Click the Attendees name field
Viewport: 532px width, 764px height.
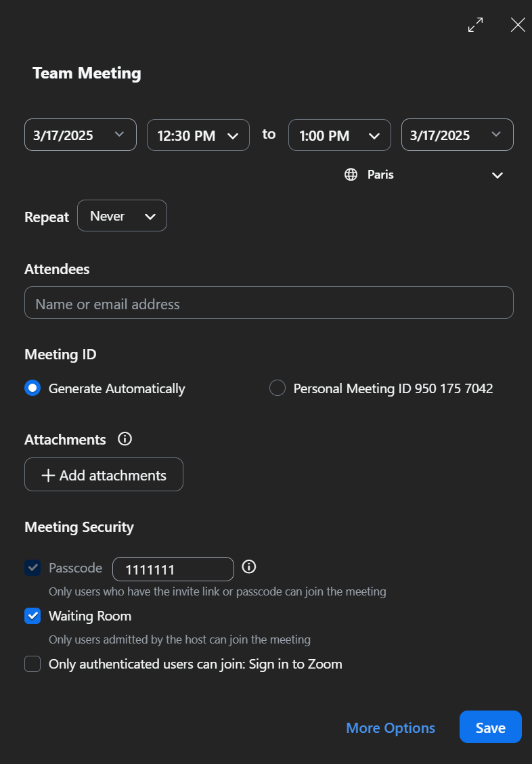coord(269,302)
